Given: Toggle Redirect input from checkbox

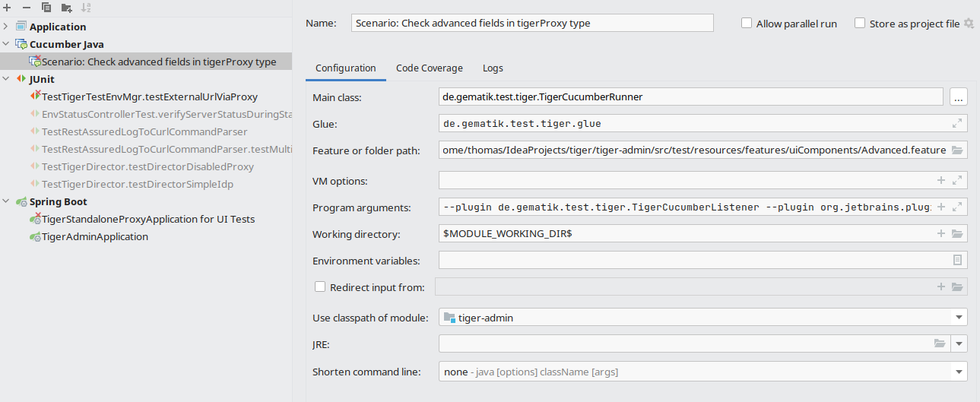Looking at the screenshot, I should (320, 286).
